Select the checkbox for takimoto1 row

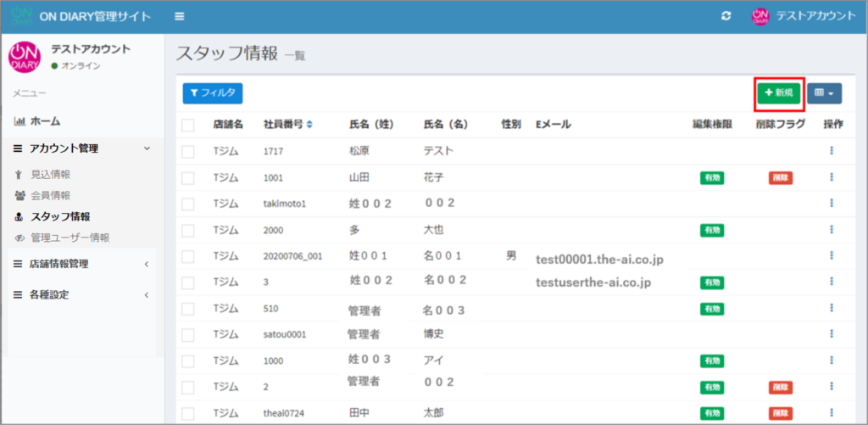(188, 204)
